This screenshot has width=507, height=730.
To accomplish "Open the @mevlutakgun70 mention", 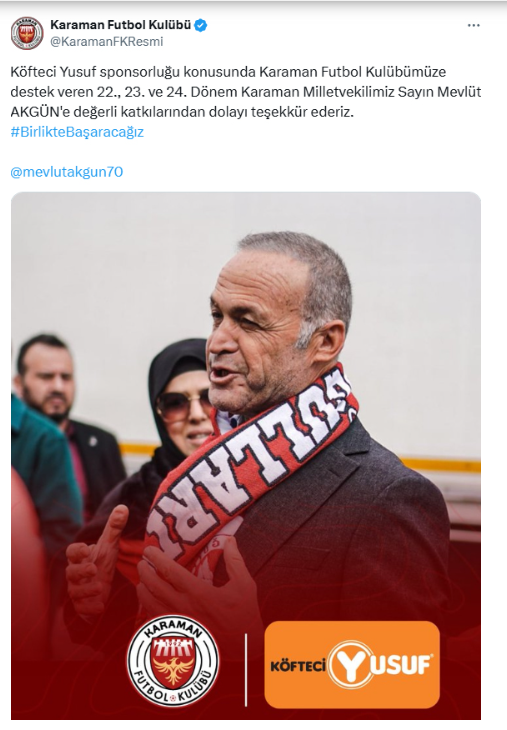I will point(67,172).
